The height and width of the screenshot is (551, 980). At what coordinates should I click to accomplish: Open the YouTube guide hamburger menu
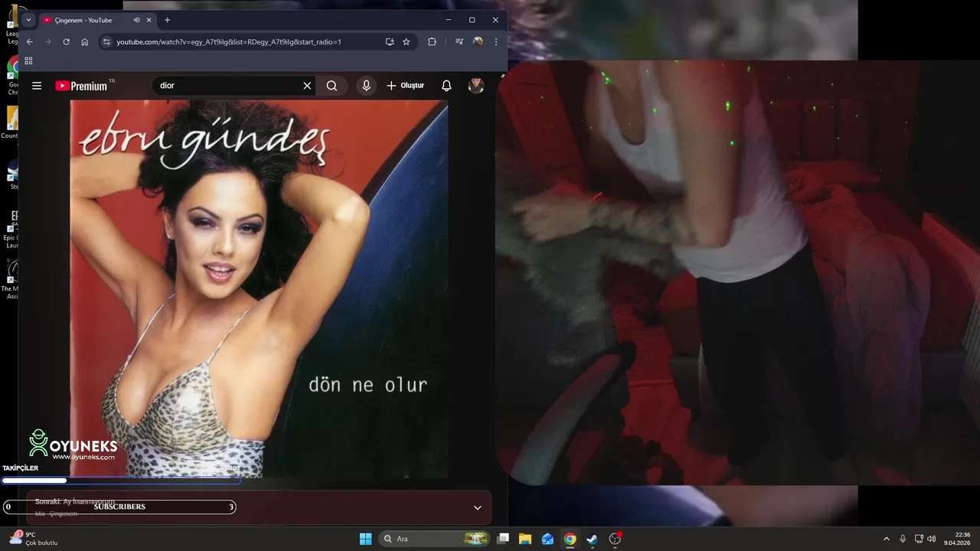click(37, 86)
